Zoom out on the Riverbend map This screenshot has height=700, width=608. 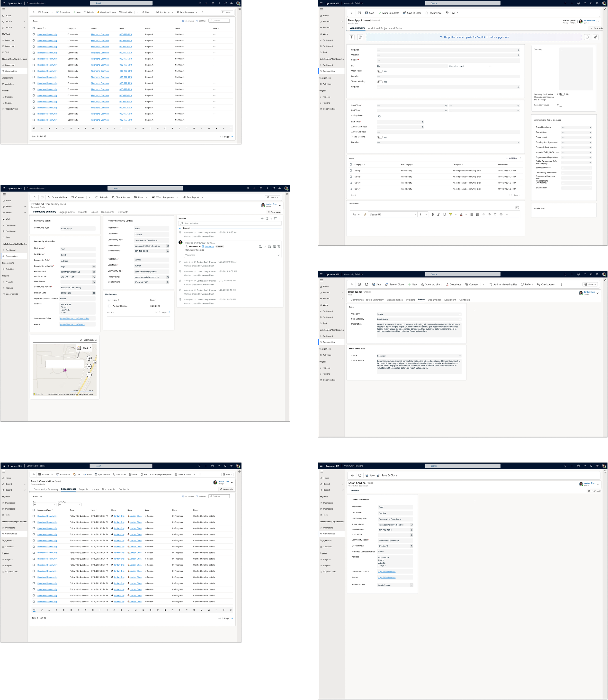click(89, 375)
